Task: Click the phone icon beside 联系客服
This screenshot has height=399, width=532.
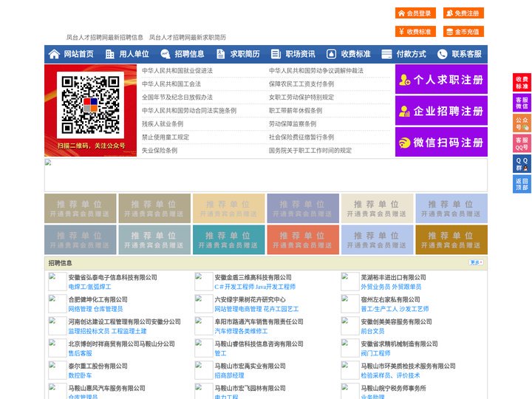Action: [x=442, y=54]
